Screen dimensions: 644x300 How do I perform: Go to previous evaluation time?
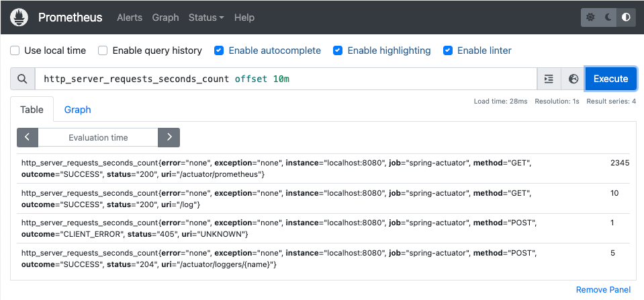click(27, 137)
